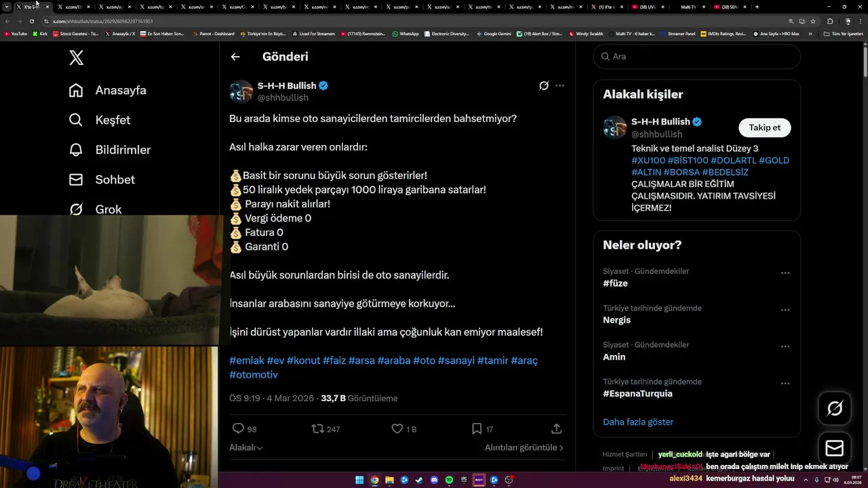Open more options for #füze trend
This screenshot has width=868, height=488.
[x=785, y=273]
